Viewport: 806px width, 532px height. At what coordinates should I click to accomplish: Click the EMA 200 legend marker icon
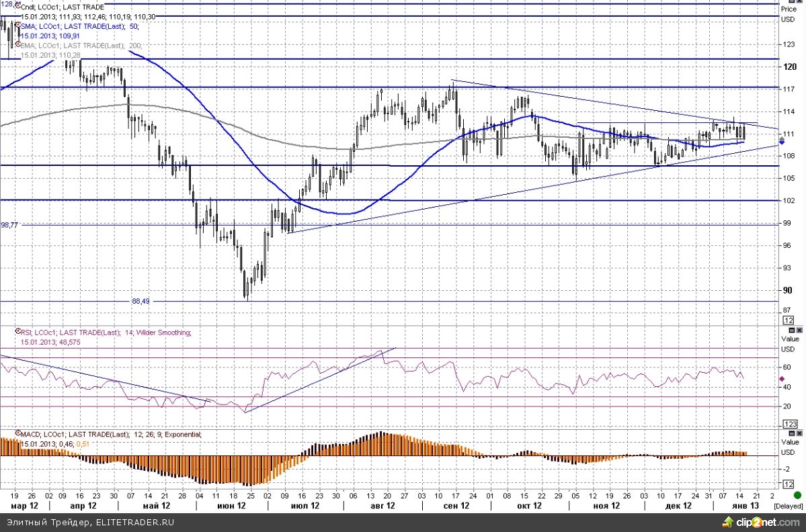point(17,45)
